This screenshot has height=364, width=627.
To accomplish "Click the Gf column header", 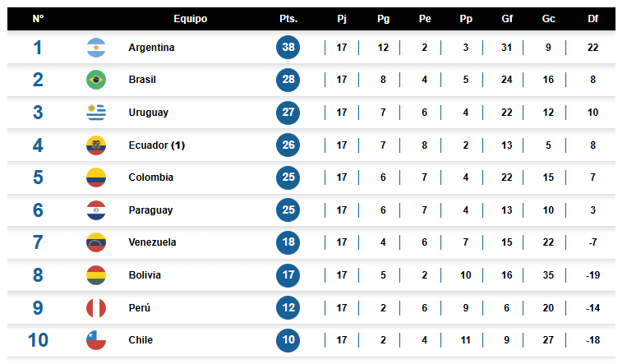I will [507, 19].
